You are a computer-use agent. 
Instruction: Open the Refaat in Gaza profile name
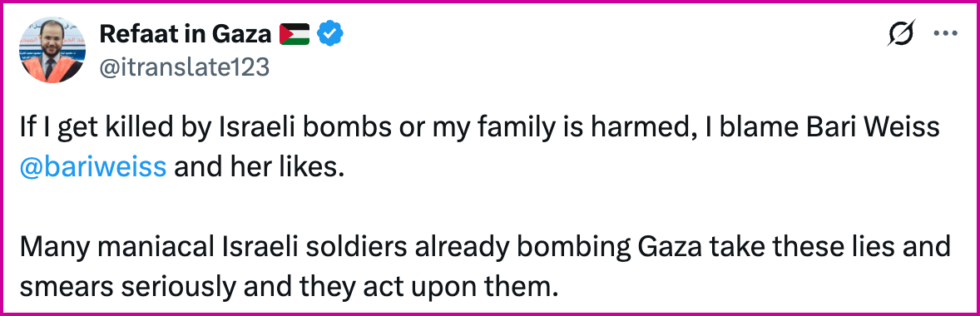[185, 34]
